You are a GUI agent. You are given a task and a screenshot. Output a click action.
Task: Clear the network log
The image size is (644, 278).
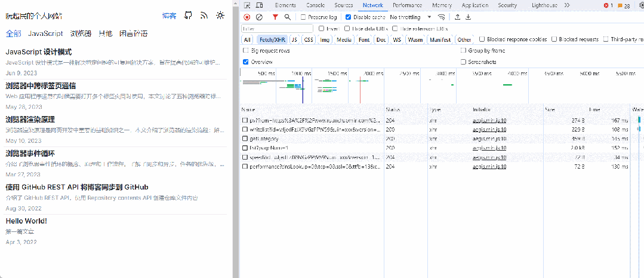click(259, 17)
